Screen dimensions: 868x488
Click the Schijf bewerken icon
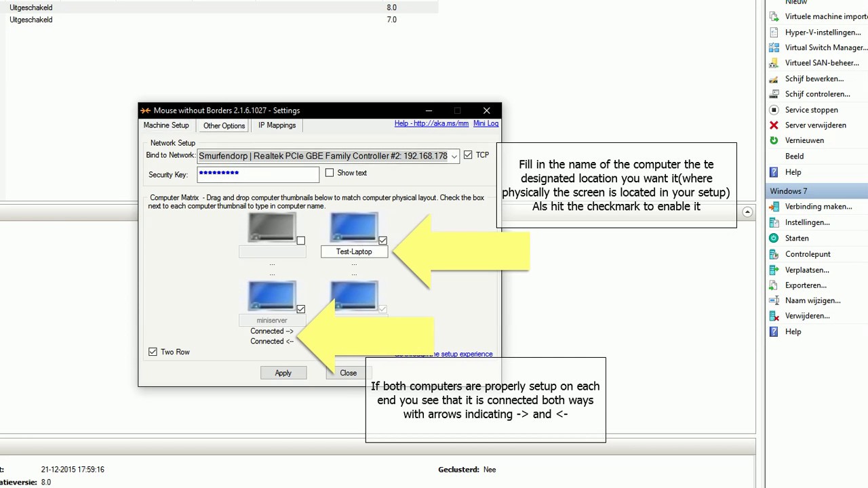click(774, 79)
